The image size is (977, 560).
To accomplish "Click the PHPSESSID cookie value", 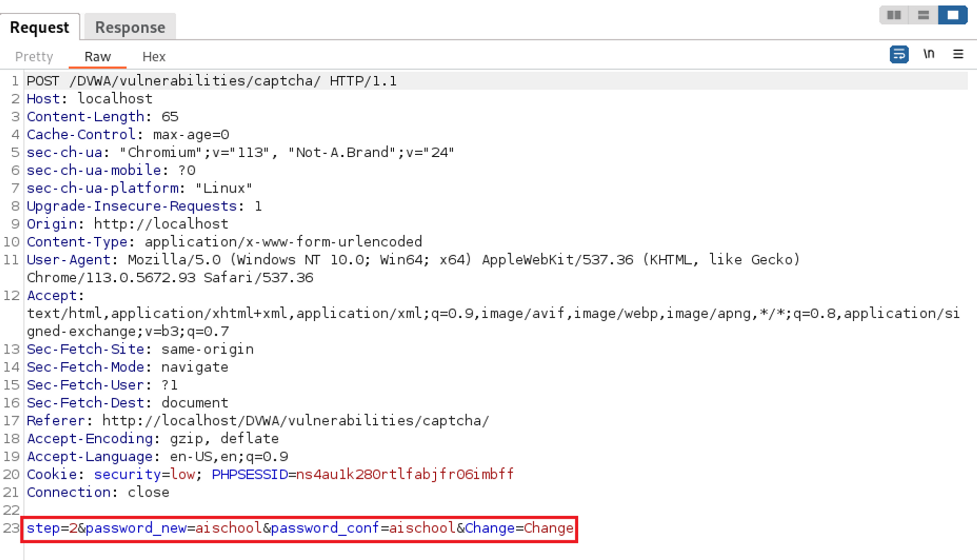I will (404, 474).
